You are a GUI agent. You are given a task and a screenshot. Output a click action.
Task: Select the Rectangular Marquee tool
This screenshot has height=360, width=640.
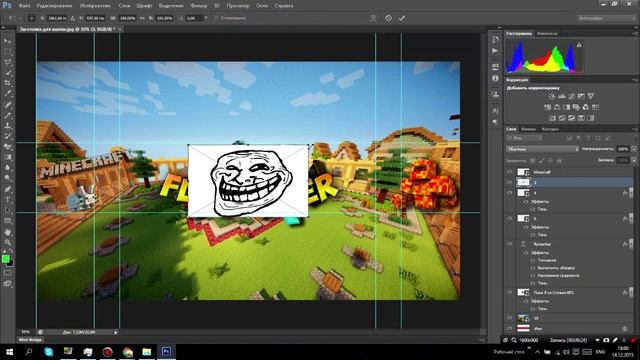(8, 52)
